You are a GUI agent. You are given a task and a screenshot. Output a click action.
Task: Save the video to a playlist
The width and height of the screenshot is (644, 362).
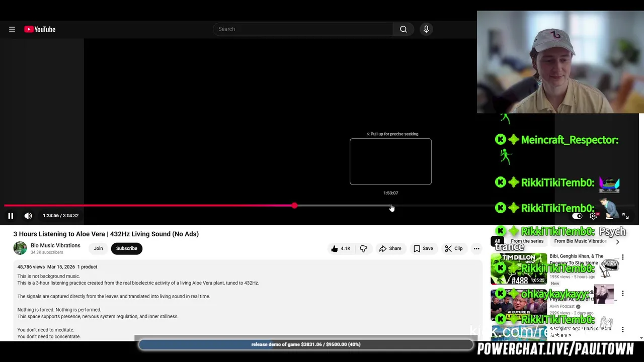[423, 248]
